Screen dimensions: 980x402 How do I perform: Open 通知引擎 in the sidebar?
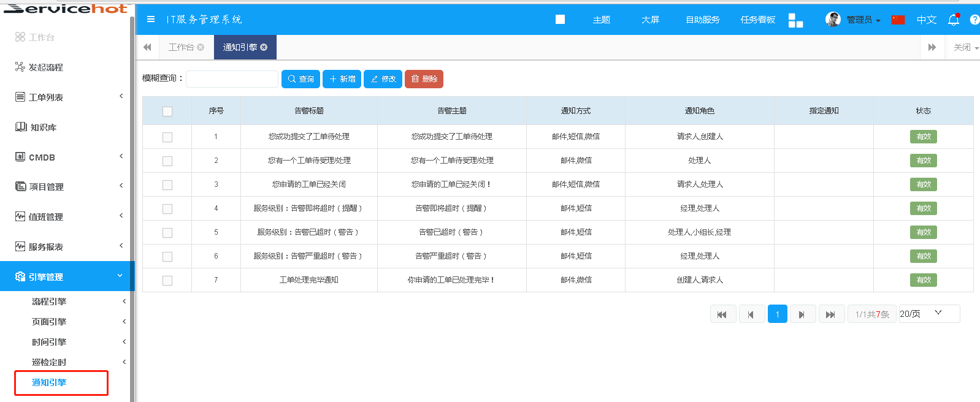tap(50, 382)
